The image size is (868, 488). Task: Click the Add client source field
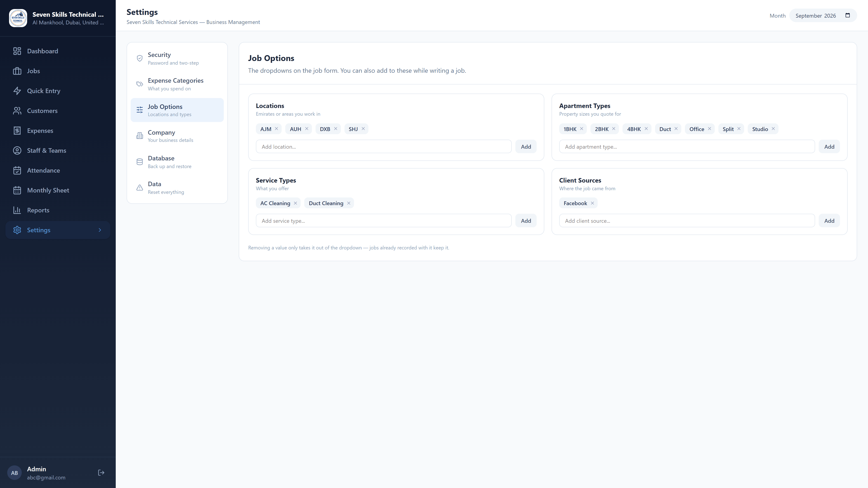click(687, 221)
